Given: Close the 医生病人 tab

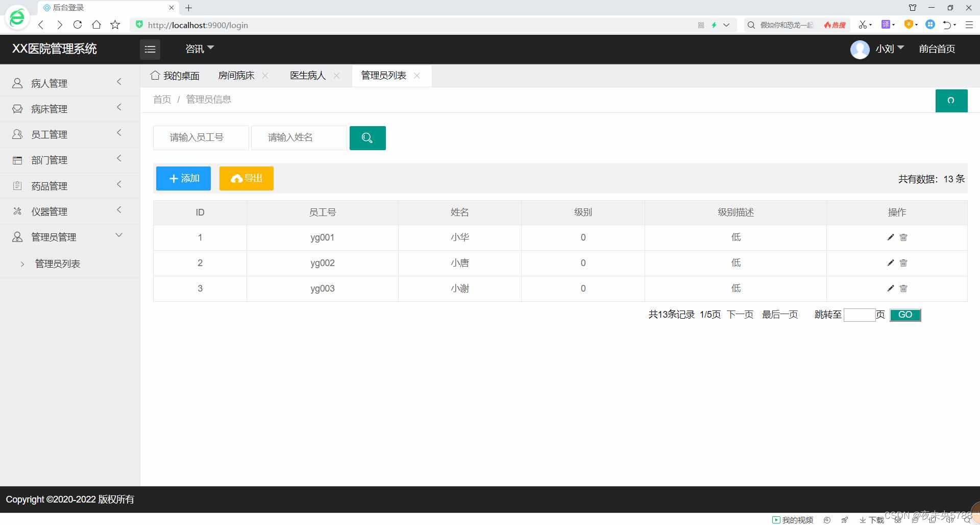Looking at the screenshot, I should (x=337, y=76).
